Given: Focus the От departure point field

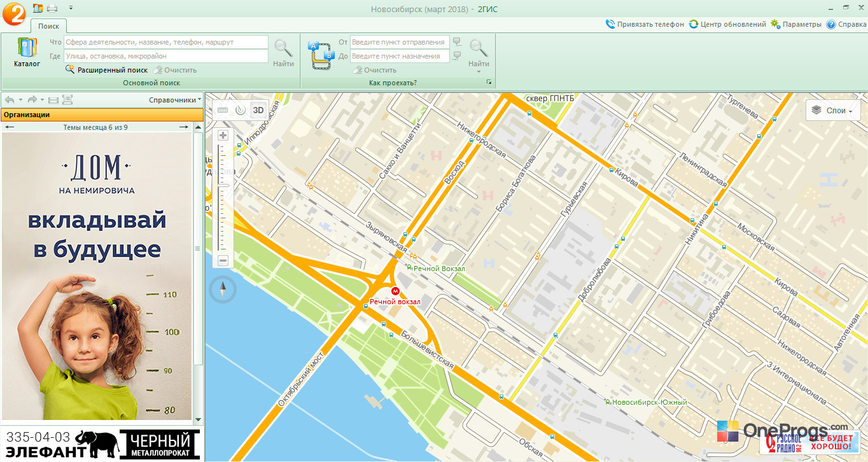Looking at the screenshot, I should [x=400, y=42].
